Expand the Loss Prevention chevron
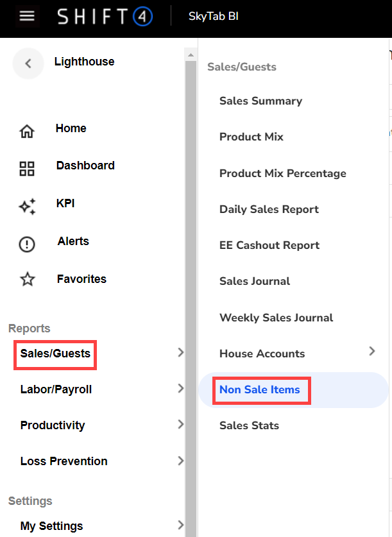Screen dimensions: 392x537 coord(180,460)
